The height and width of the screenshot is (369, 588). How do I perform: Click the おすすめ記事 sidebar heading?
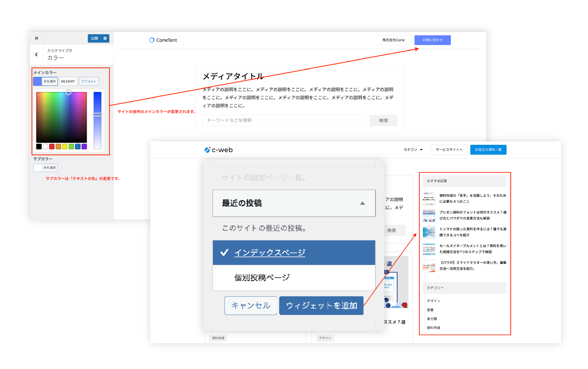pyautogui.click(x=465, y=181)
